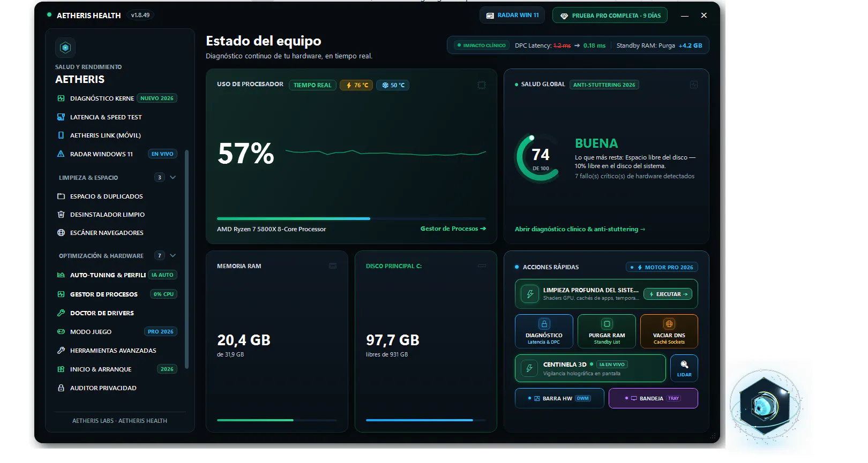Click the memory icon in the Memoria RAM card
The width and height of the screenshot is (868, 463).
point(333,266)
